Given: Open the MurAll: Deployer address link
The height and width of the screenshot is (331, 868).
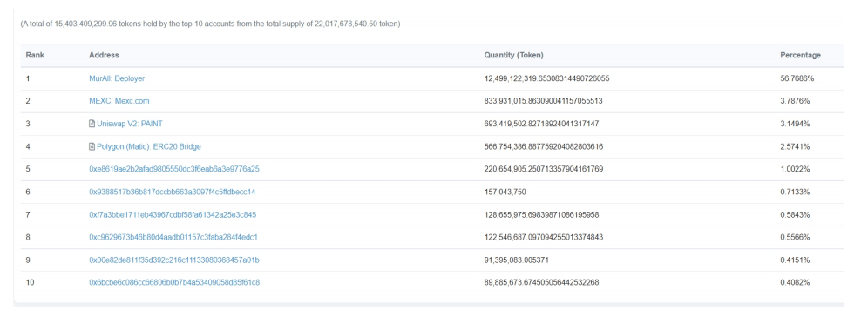Looking at the screenshot, I should click(117, 78).
